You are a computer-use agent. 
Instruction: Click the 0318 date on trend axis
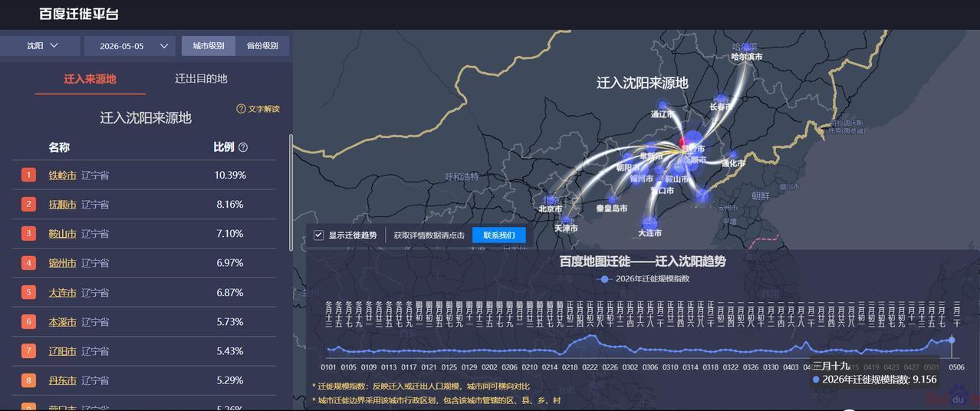coord(710,367)
